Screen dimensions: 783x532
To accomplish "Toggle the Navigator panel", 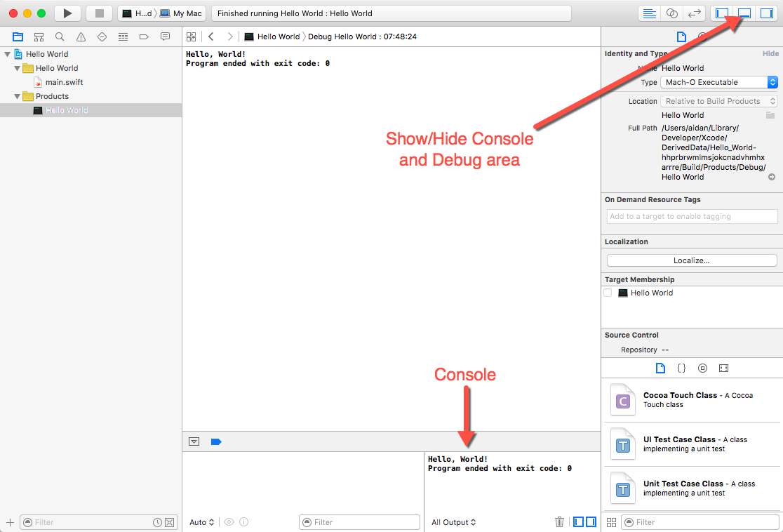I will pyautogui.click(x=722, y=13).
